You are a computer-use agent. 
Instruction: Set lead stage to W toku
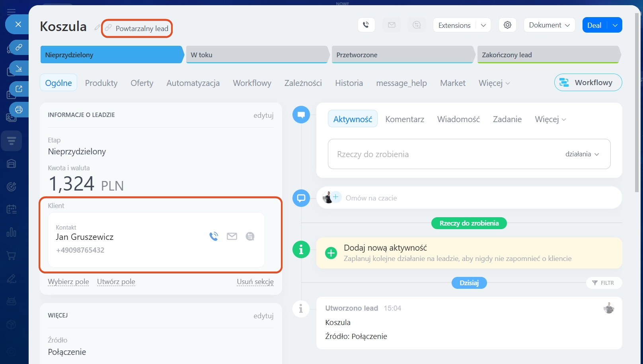click(x=257, y=55)
